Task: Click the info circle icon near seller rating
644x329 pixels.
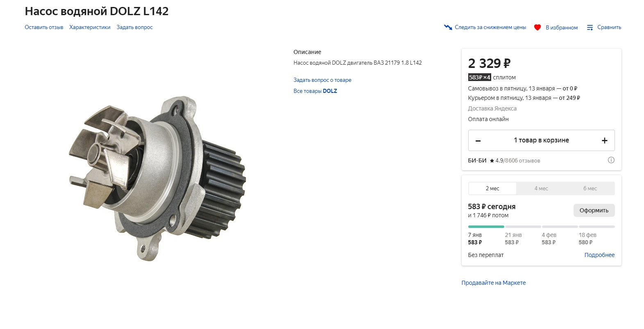Action: click(611, 160)
